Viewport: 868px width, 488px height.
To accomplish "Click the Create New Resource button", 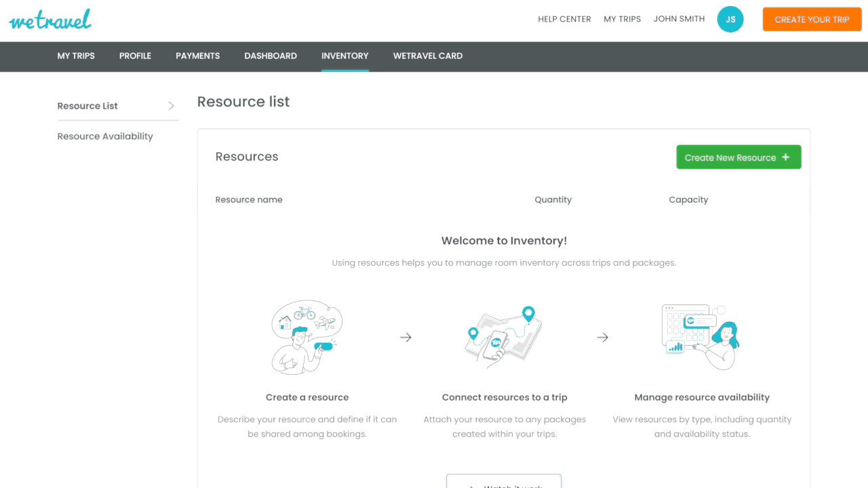I will click(738, 157).
